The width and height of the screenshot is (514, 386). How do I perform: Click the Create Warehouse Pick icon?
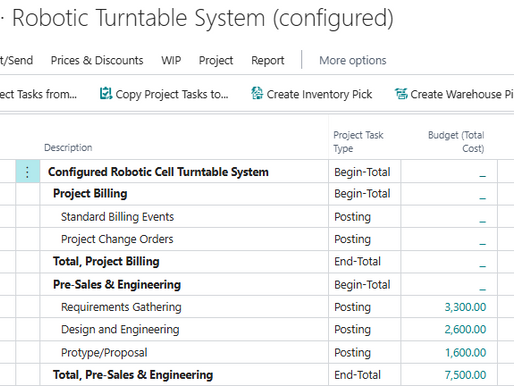401,94
